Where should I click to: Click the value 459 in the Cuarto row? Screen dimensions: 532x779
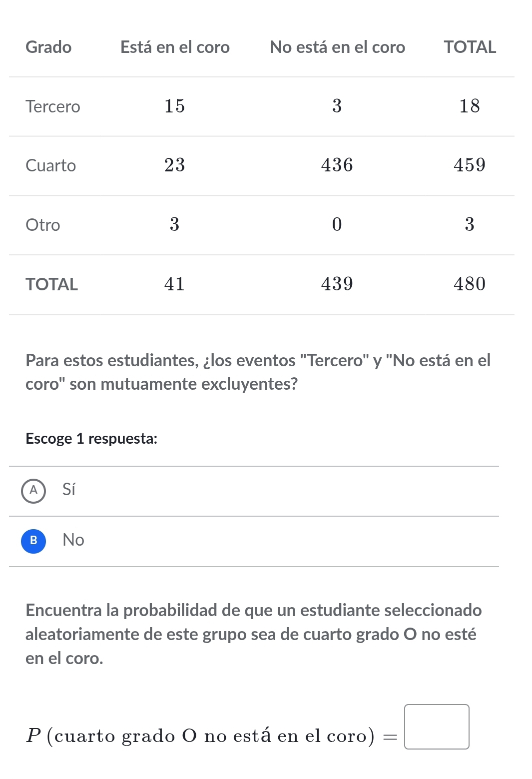click(x=469, y=165)
